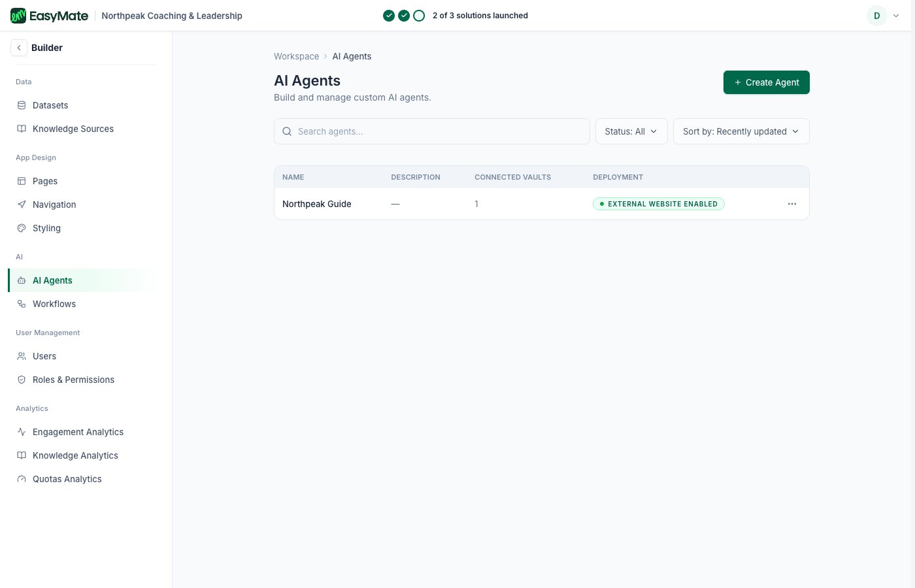The image size is (915, 588).
Task: Go to Engagement Analytics
Action: pyautogui.click(x=82, y=432)
